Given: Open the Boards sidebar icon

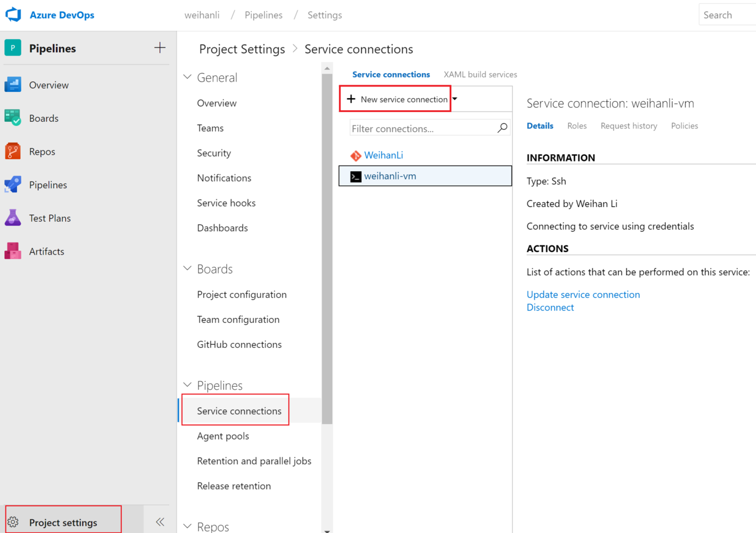Looking at the screenshot, I should pos(13,118).
